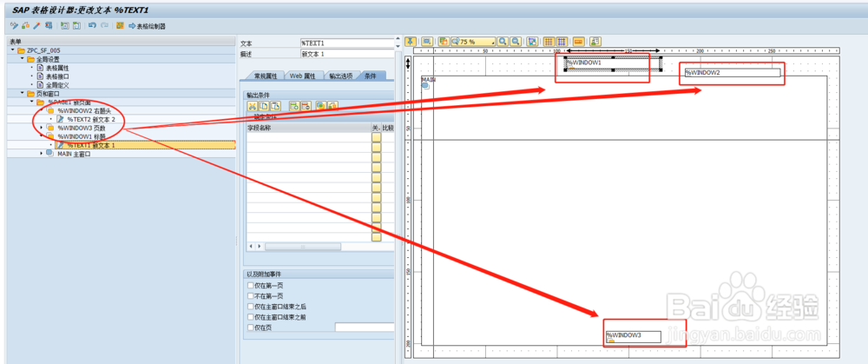Click the greyed Redo arrow icon

tap(104, 25)
